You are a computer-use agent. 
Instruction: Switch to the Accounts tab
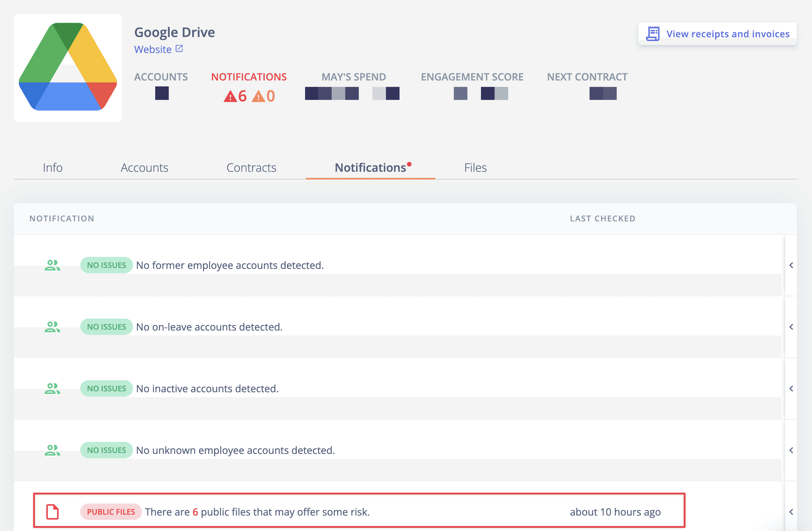click(x=144, y=167)
